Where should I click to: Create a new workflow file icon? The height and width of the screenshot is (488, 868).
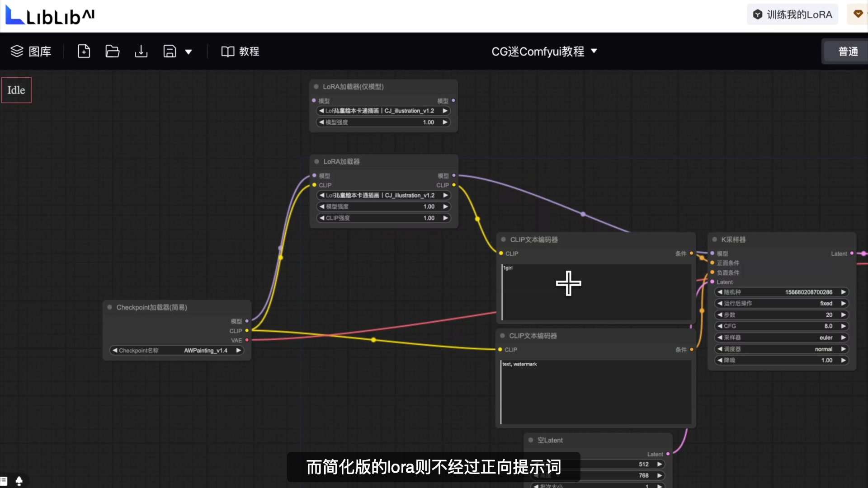(x=84, y=52)
